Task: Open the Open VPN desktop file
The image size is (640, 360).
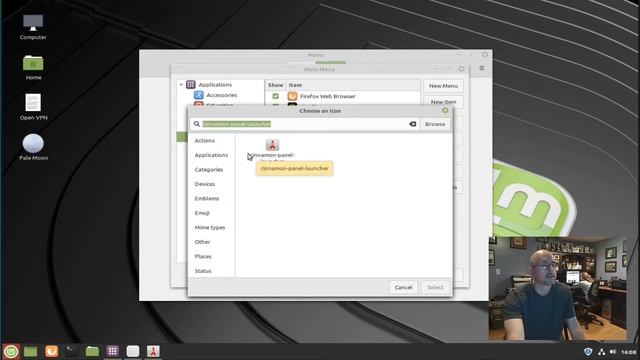Action: tap(33, 107)
